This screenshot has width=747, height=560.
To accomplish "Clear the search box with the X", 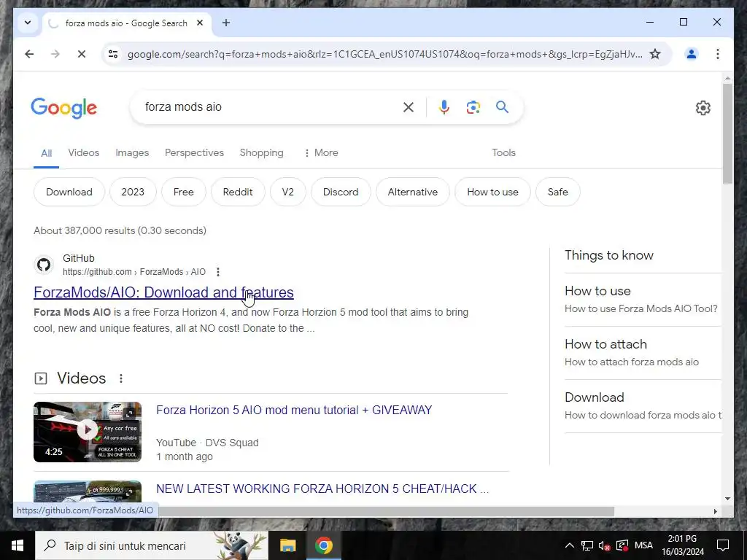I will tap(409, 107).
